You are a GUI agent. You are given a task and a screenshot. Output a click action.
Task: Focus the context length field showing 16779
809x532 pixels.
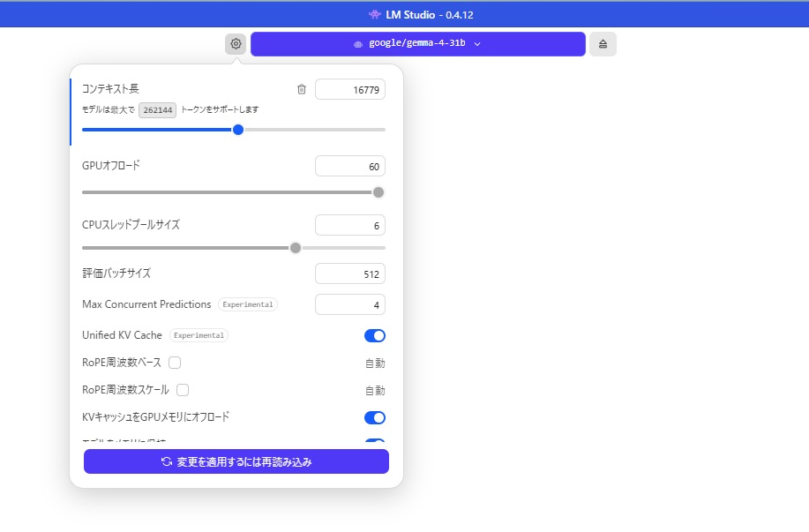350,89
